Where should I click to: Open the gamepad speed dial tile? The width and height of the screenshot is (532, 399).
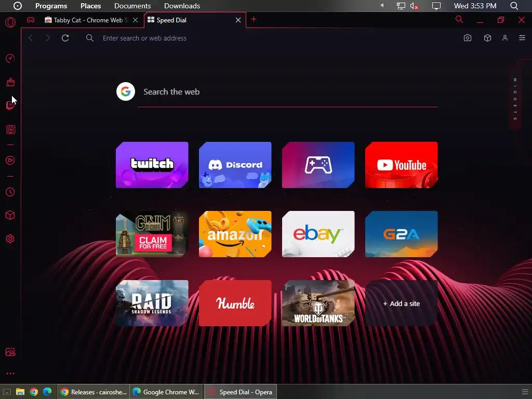(x=318, y=165)
